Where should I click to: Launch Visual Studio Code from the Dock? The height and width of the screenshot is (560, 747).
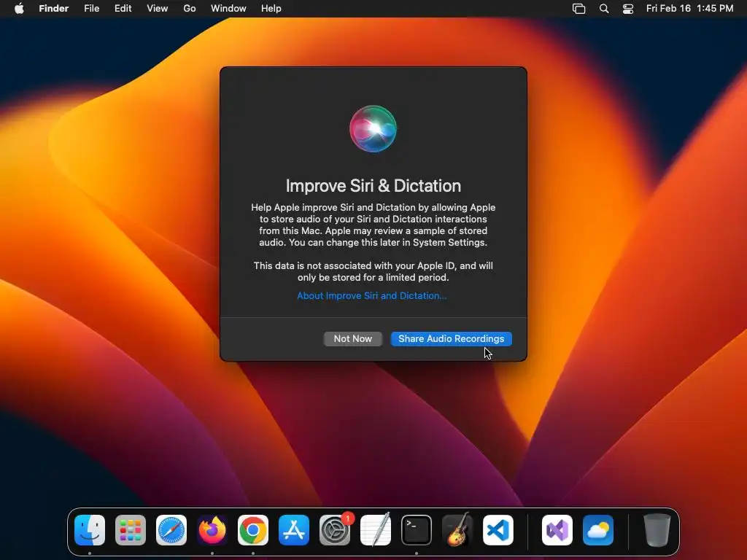coord(498,530)
